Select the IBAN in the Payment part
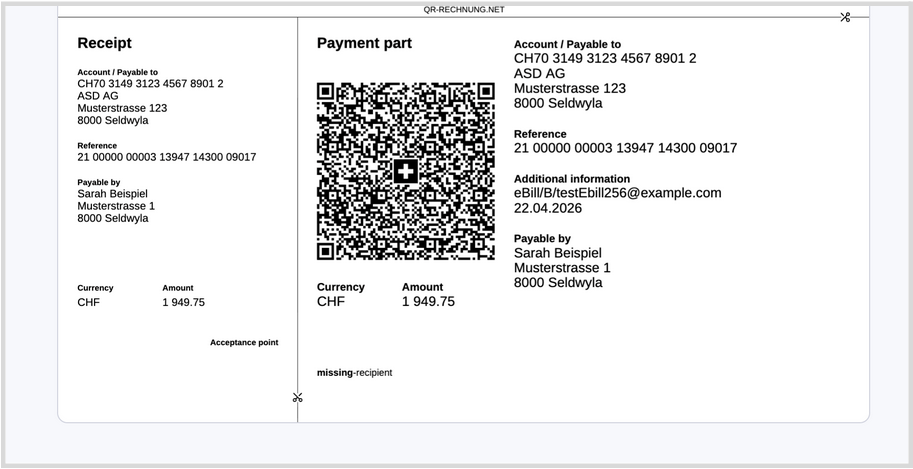The image size is (913, 469). [x=605, y=58]
